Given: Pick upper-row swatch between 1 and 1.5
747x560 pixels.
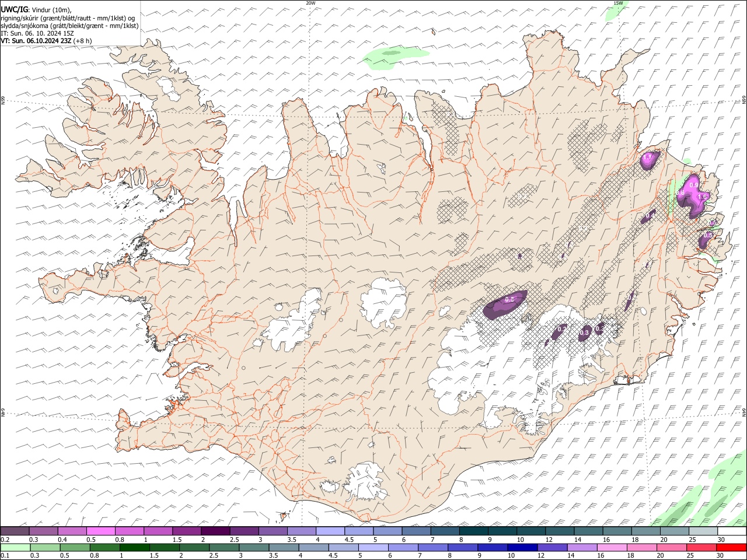Looking at the screenshot, I should coord(158,531).
